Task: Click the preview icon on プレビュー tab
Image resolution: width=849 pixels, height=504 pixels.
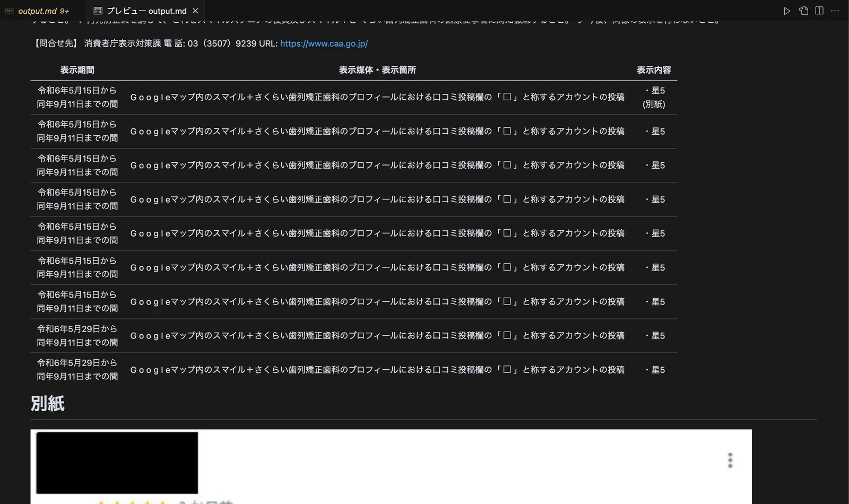Action: point(98,11)
